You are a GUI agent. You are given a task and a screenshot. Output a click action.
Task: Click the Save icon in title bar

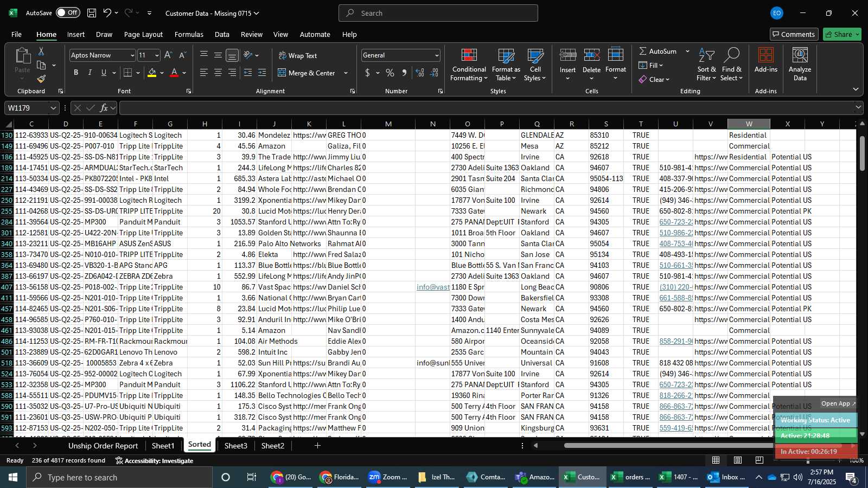(x=92, y=13)
